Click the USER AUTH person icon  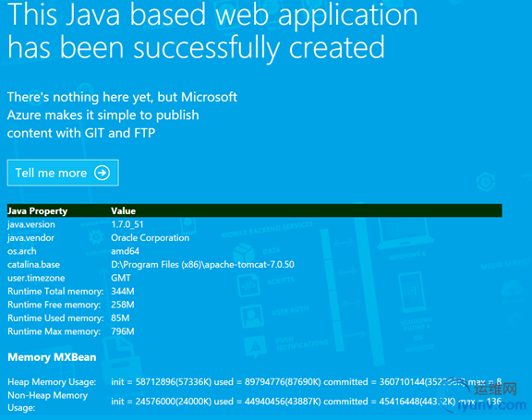(252, 316)
